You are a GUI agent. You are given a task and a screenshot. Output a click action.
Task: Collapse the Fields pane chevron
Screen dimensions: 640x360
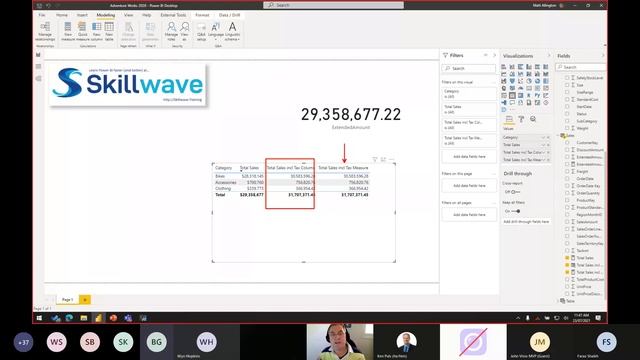click(603, 56)
